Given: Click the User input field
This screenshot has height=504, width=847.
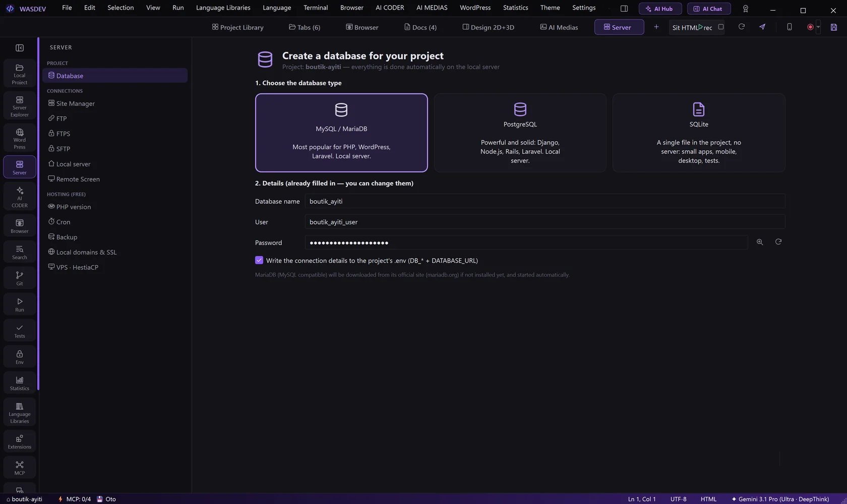Looking at the screenshot, I should pos(545,222).
